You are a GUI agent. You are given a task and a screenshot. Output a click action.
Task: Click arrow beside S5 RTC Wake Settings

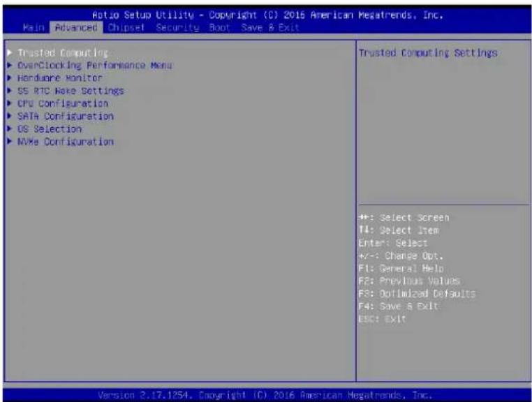(x=10, y=91)
